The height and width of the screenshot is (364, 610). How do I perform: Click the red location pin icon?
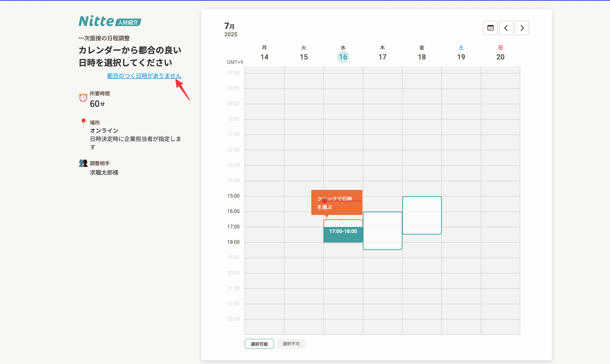(83, 123)
